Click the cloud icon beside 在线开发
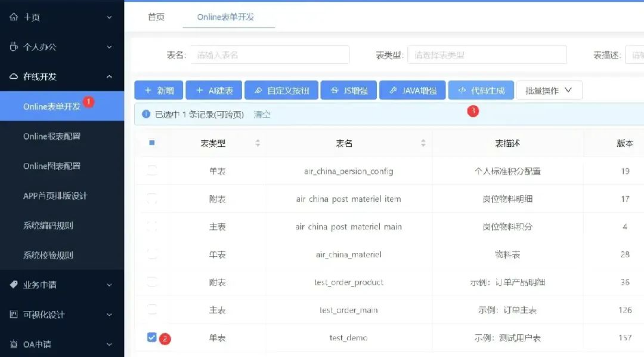644x357 pixels. (x=14, y=76)
